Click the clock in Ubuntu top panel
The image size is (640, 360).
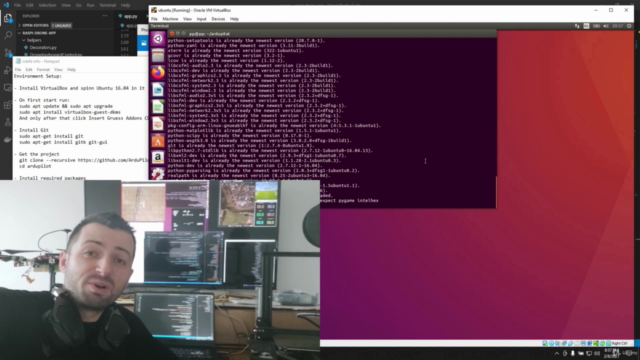[x=618, y=26]
